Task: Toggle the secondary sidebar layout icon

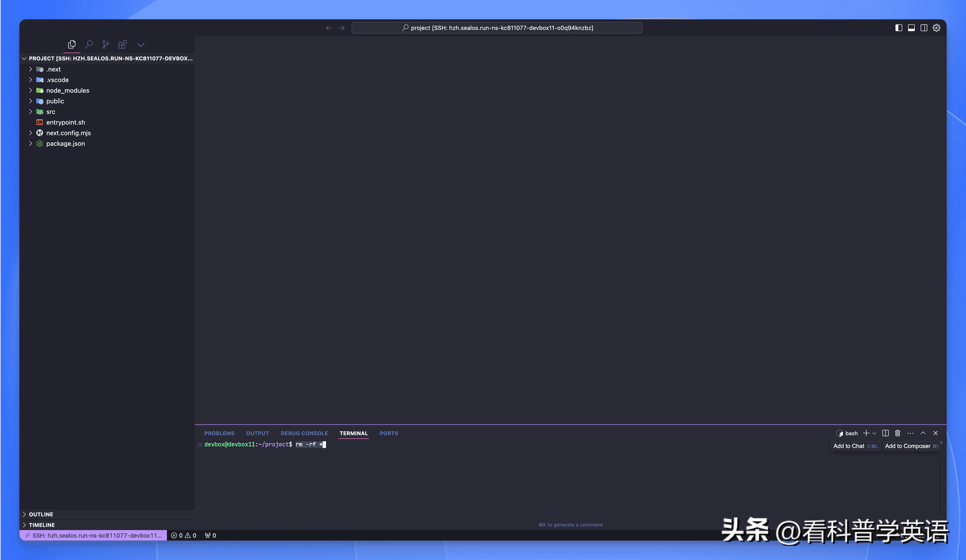Action: 924,28
